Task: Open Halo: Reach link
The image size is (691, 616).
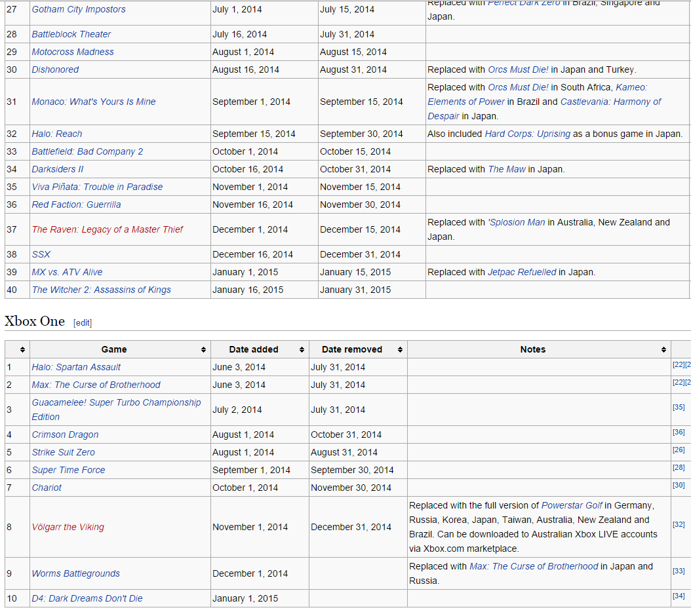Action: click(x=57, y=134)
